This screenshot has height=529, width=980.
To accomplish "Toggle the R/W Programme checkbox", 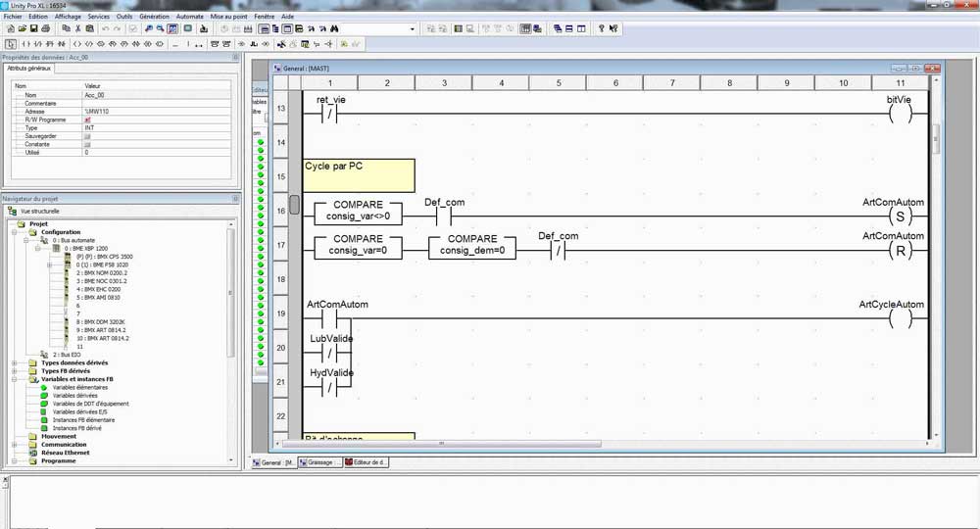I will tap(87, 120).
